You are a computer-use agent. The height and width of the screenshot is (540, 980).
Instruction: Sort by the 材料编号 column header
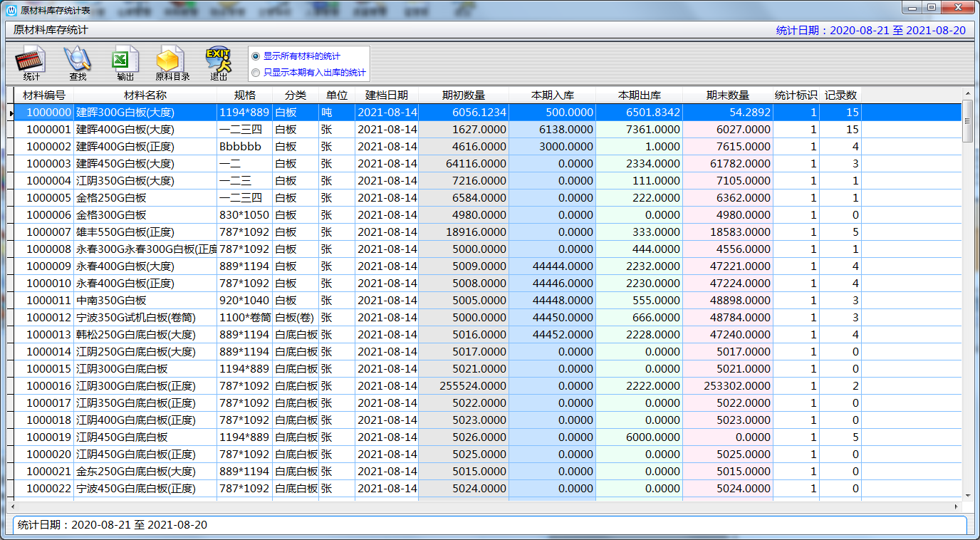[x=44, y=95]
